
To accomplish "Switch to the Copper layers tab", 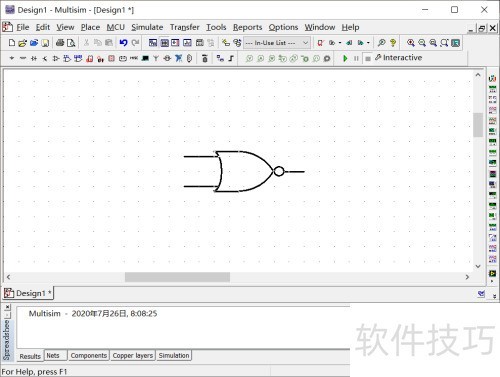I will pos(133,356).
